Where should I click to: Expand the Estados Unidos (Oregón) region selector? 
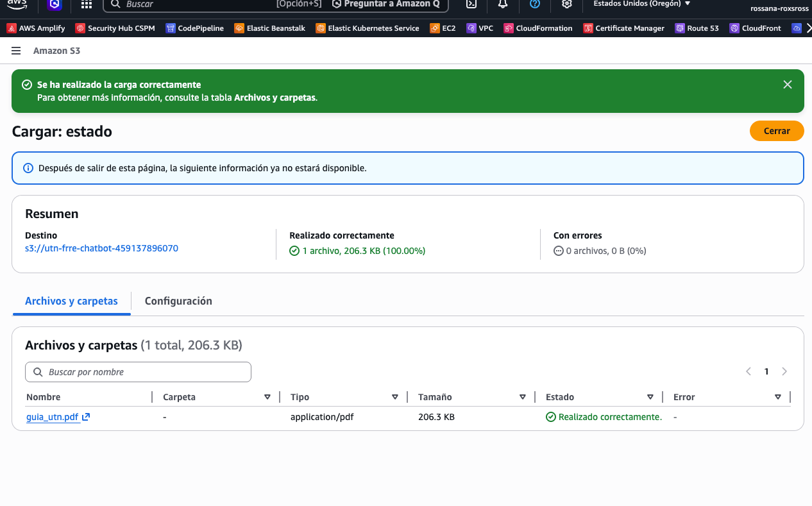point(642,4)
